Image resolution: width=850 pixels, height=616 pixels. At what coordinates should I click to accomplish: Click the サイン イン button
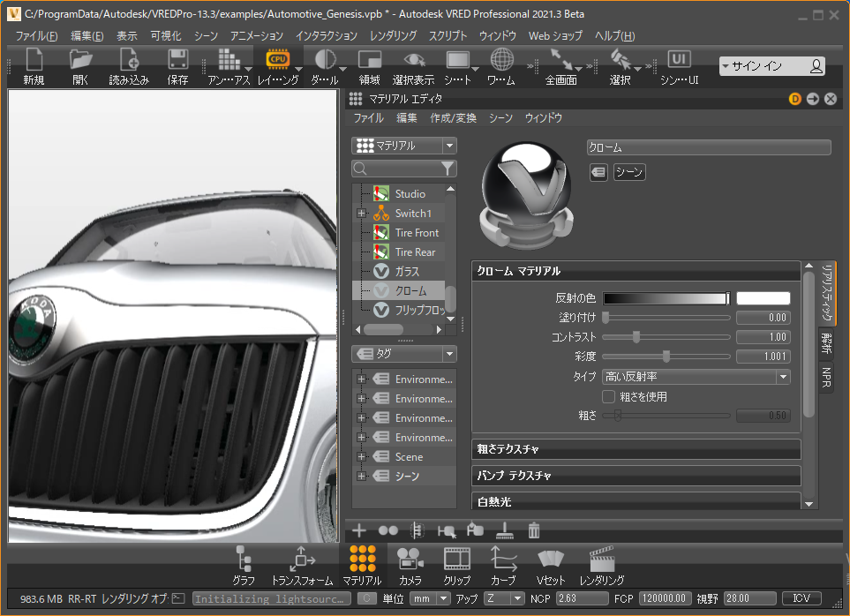coord(771,66)
